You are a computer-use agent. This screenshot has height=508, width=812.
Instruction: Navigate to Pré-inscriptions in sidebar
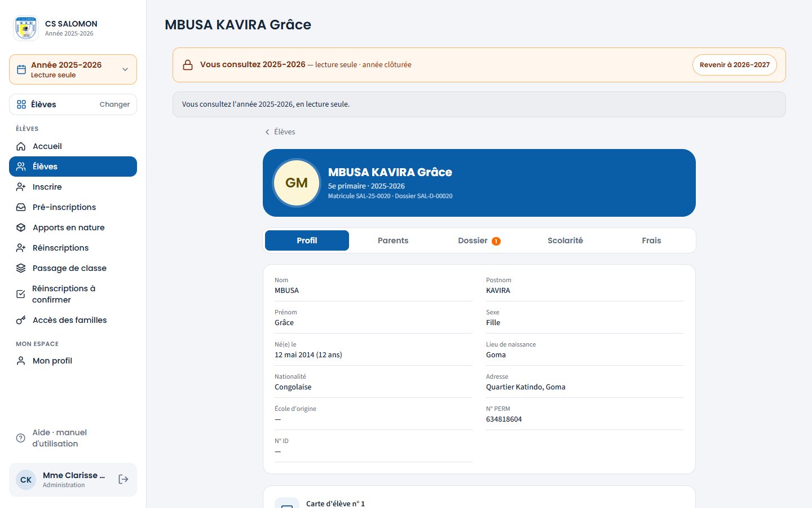tap(73, 207)
